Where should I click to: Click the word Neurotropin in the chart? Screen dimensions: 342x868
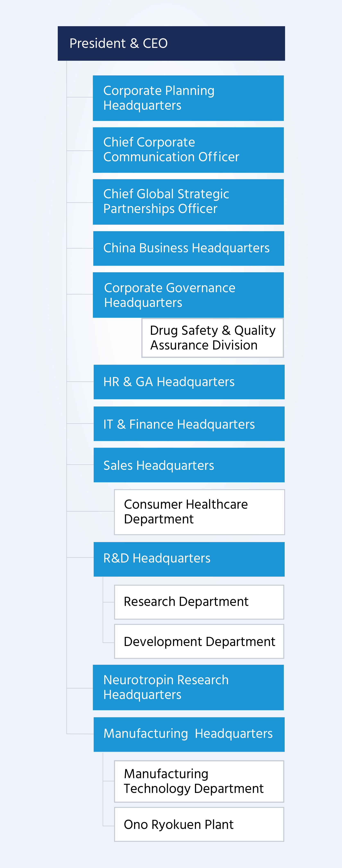pos(138,680)
